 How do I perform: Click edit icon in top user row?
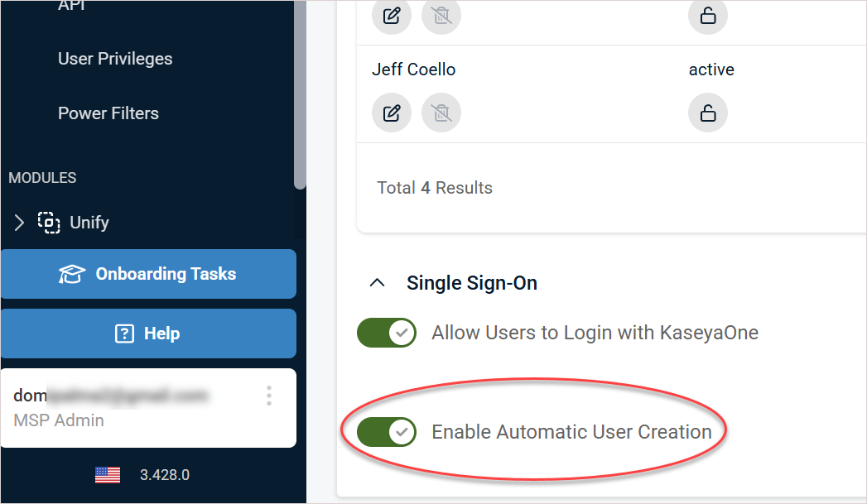pyautogui.click(x=392, y=16)
